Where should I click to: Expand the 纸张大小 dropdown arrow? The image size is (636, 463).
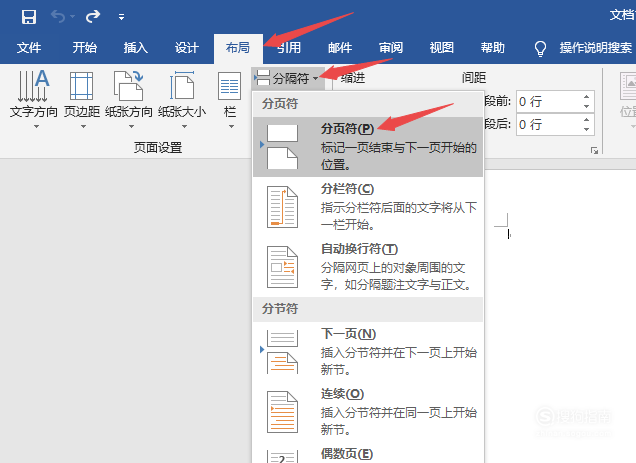185,127
